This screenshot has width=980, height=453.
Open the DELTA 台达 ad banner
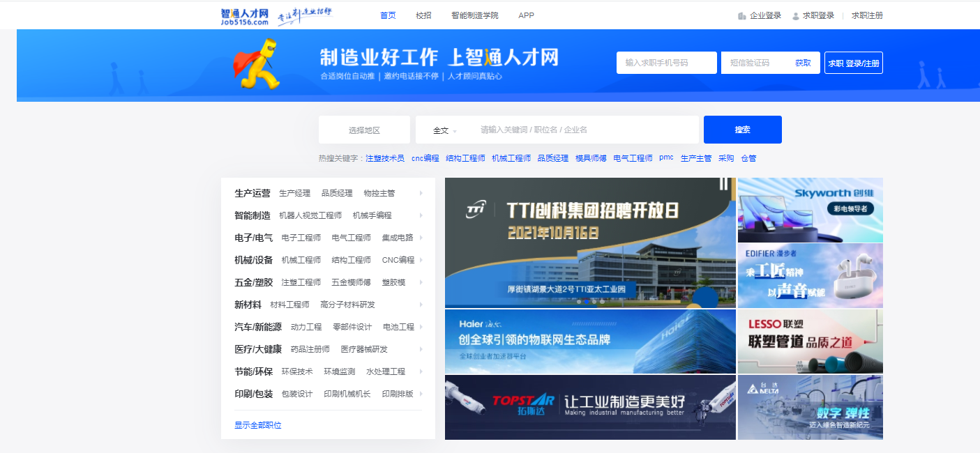[811, 407]
